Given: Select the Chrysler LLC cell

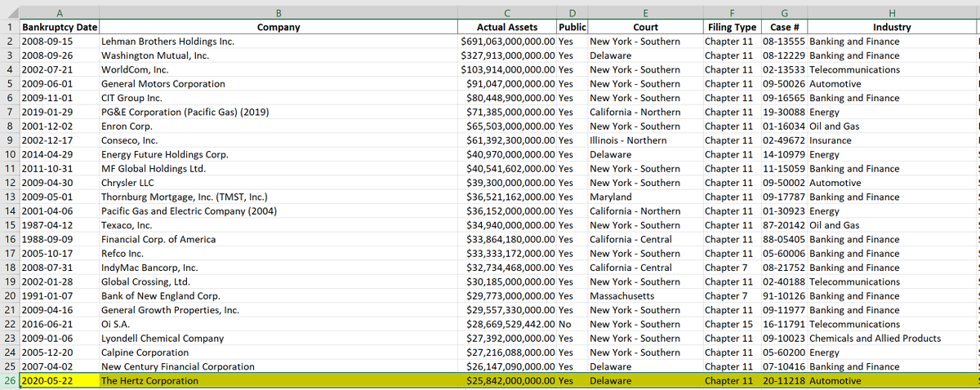Looking at the screenshot, I should point(278,183).
